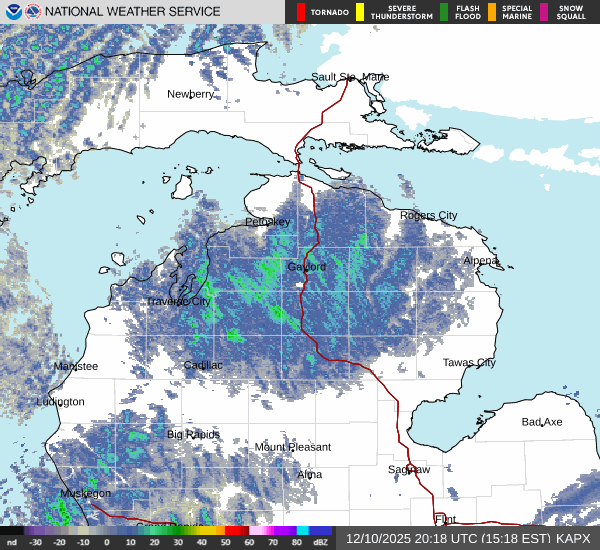Click the Bad Axe city label
The height and width of the screenshot is (550, 600).
(x=542, y=422)
